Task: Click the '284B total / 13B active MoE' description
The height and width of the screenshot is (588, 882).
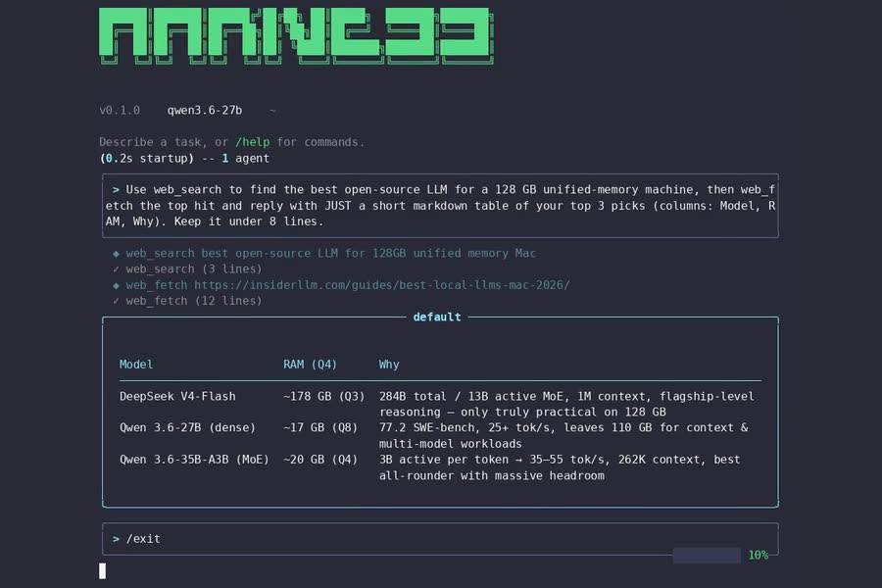Action: tap(566, 404)
